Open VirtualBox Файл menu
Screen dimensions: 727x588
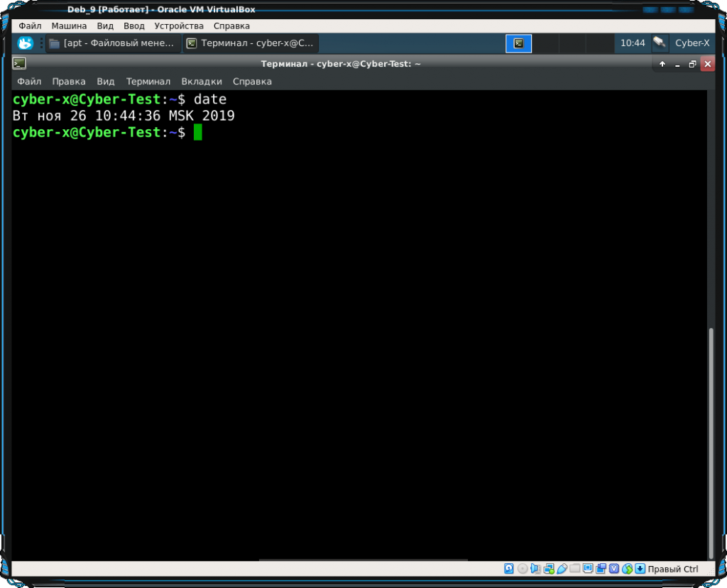coord(30,26)
